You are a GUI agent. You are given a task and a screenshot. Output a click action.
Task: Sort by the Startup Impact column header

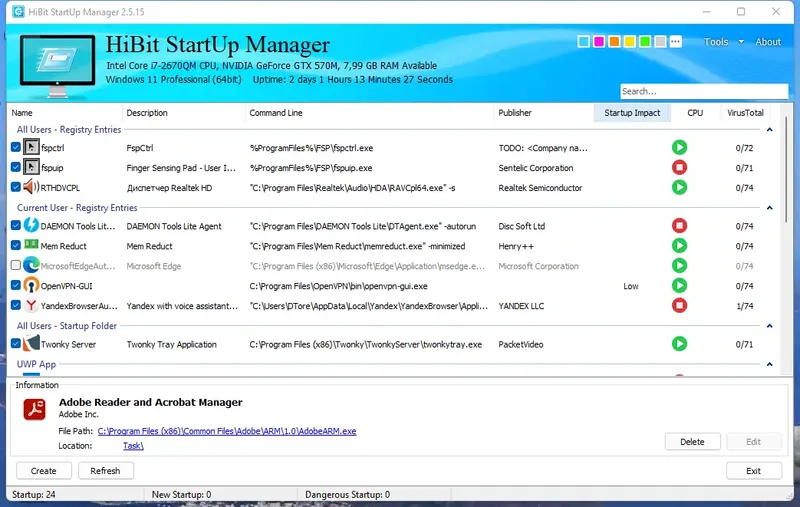(x=632, y=113)
